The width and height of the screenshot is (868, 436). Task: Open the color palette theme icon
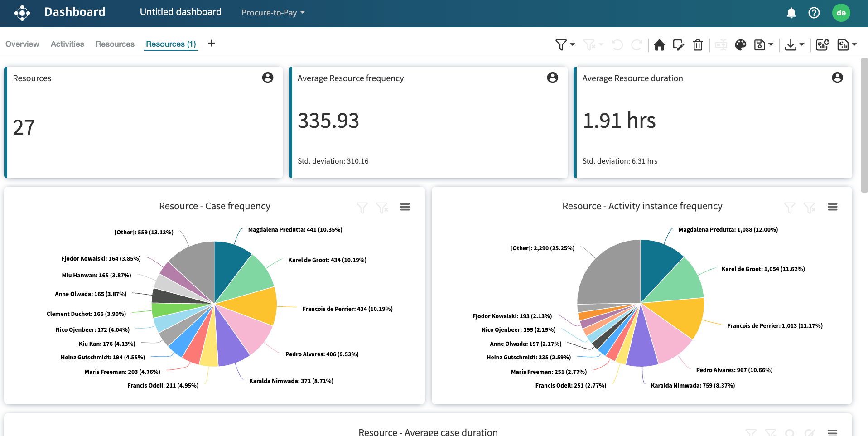pos(740,45)
